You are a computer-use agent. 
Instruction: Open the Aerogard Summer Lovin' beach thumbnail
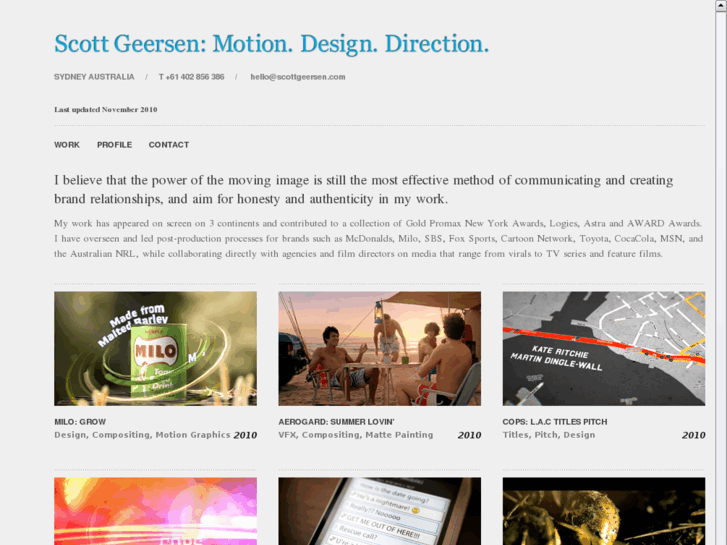pos(379,348)
